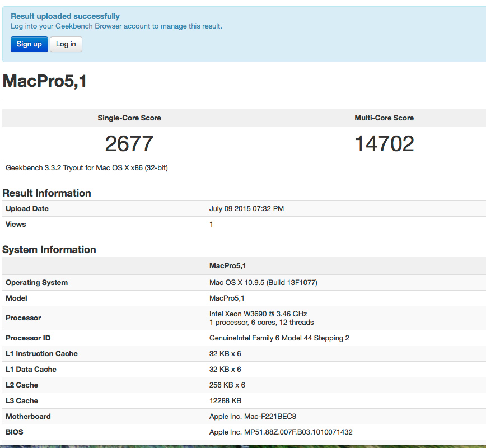The height and width of the screenshot is (448, 486).
Task: Select the Views count value 1
Action: [x=211, y=224]
